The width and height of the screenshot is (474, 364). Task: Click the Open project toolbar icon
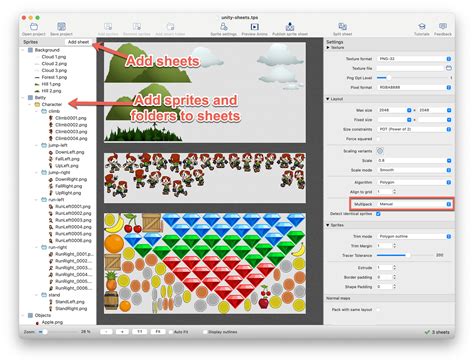click(34, 26)
